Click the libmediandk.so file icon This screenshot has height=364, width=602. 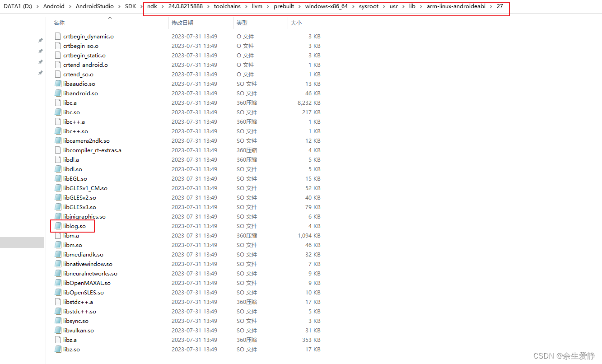click(x=57, y=254)
